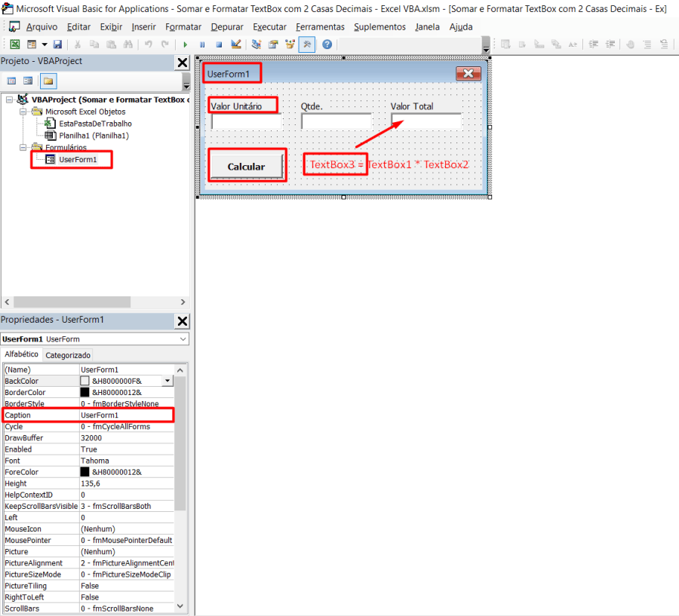Switch to the Alfabético tab

click(21, 354)
